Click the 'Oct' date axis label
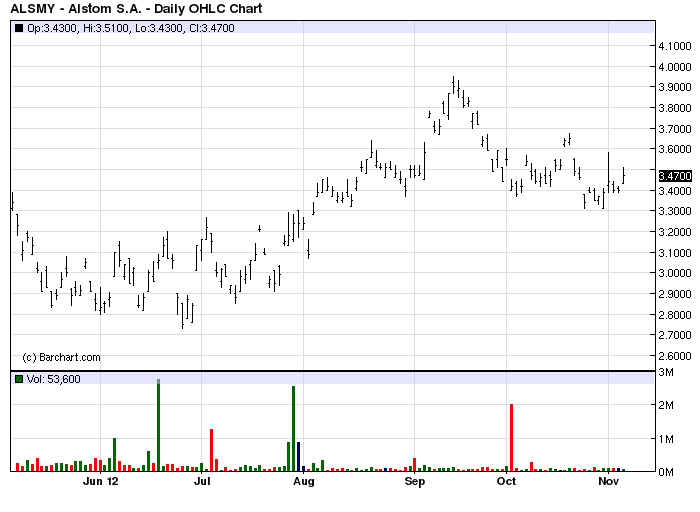This screenshot has width=700, height=512. coord(507,481)
